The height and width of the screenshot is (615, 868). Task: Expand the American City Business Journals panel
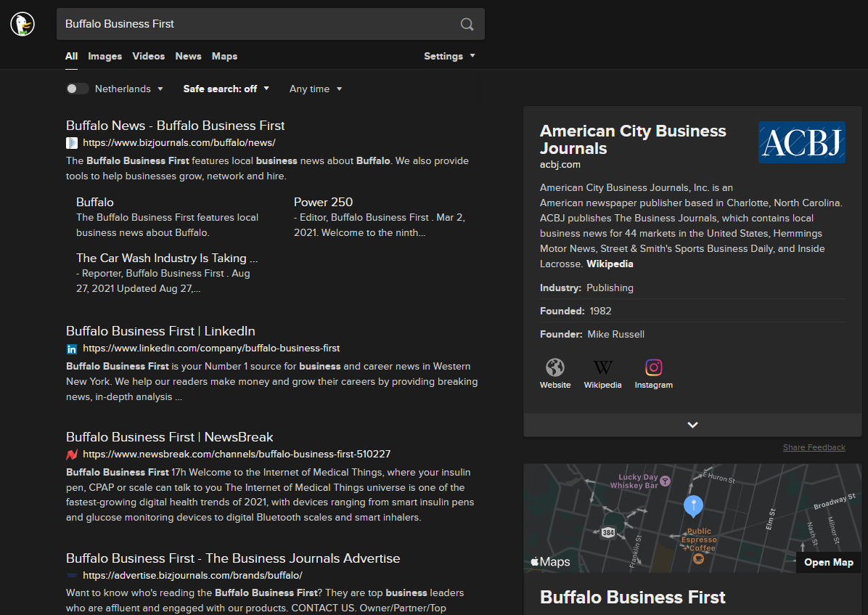point(692,425)
